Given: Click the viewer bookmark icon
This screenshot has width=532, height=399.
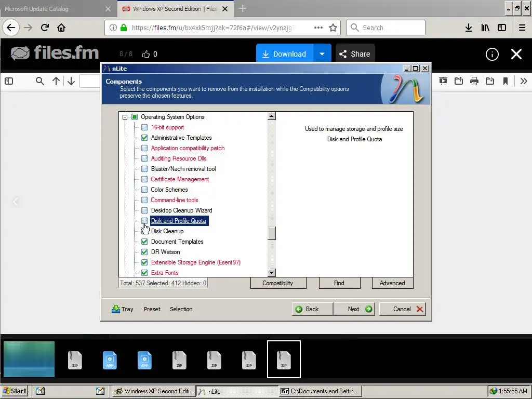Looking at the screenshot, I should pyautogui.click(x=506, y=81).
